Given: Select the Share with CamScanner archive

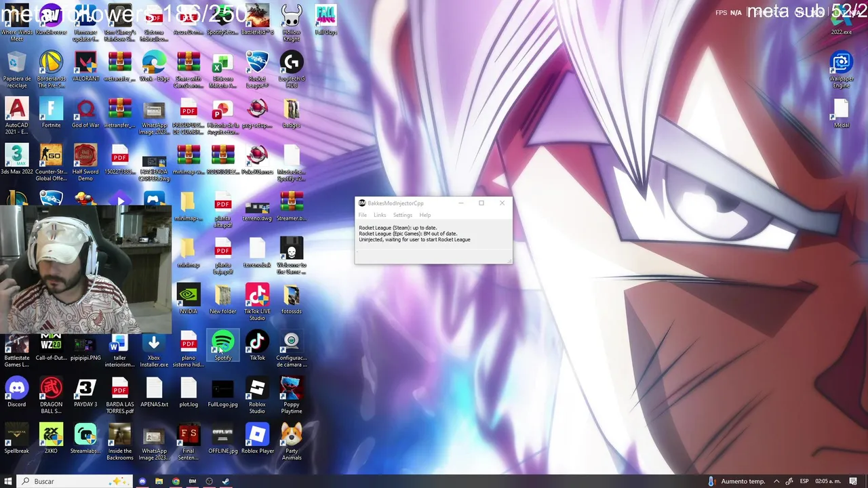Looking at the screenshot, I should 189,70.
